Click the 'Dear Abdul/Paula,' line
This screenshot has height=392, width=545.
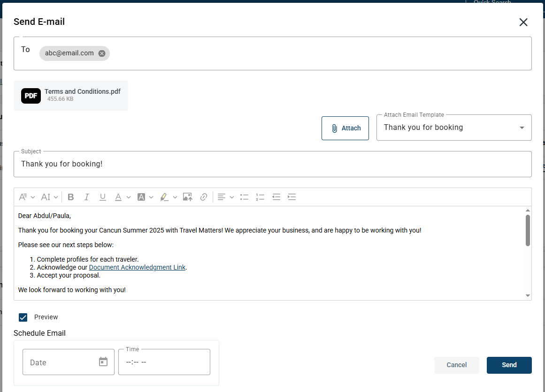pyautogui.click(x=45, y=216)
